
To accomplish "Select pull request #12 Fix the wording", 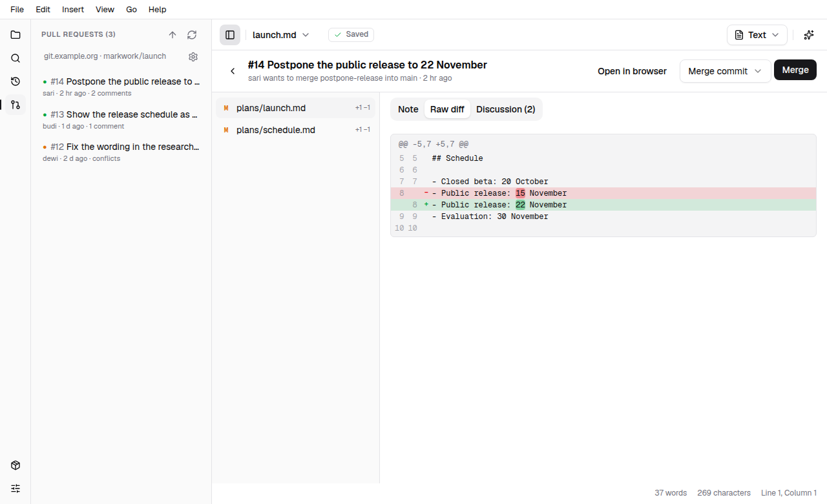I will (121, 152).
